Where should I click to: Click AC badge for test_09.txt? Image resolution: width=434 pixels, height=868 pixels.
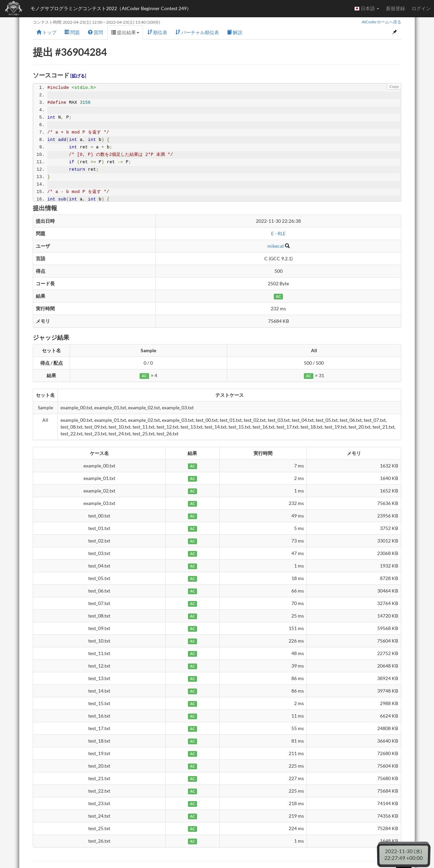tap(192, 629)
